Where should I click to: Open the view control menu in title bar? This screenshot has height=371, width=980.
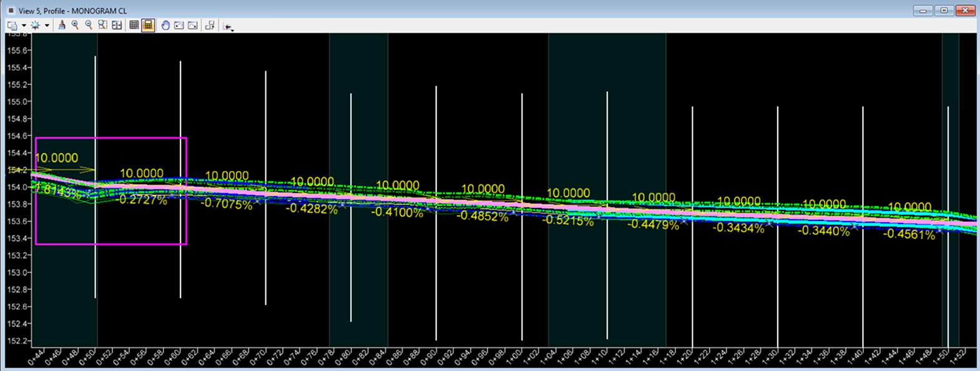pos(11,11)
